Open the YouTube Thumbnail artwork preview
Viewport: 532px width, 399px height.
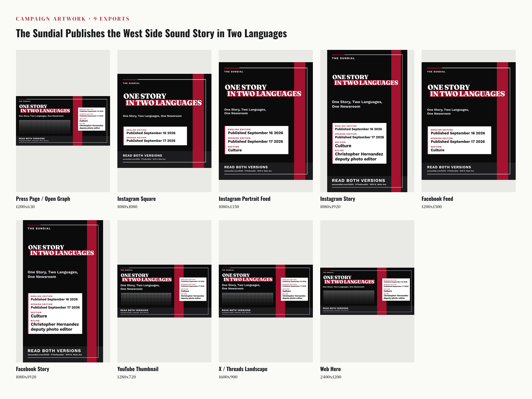tap(164, 291)
